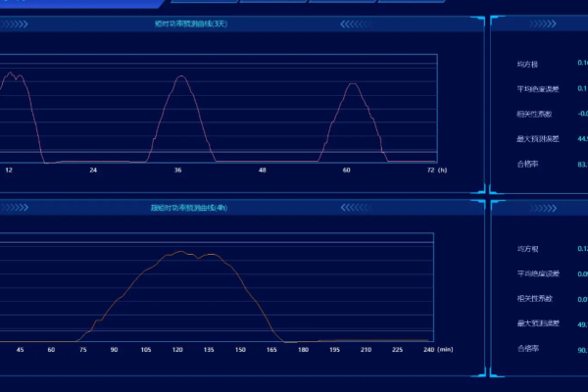
Task: Click the 24 tick on the hour axis
Action: click(x=93, y=170)
